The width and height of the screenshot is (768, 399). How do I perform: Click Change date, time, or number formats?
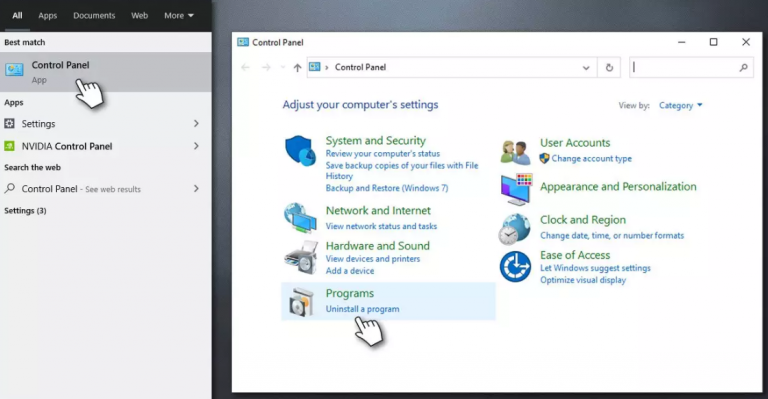[612, 235]
